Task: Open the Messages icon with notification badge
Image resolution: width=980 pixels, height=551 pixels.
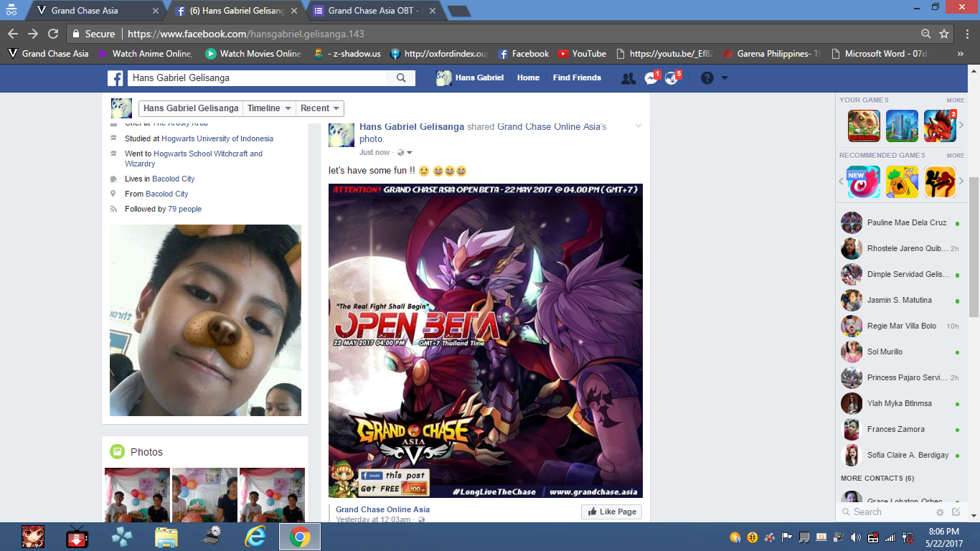Action: coord(651,77)
